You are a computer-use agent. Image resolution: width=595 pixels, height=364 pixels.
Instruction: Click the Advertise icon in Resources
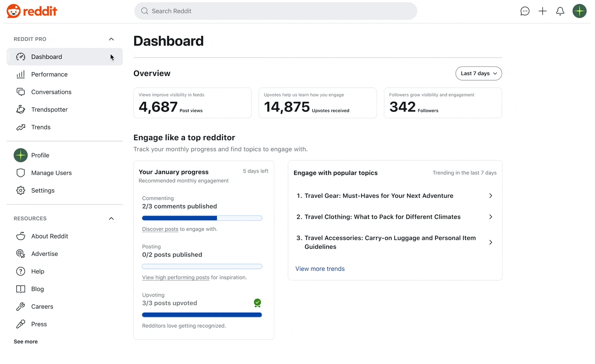click(x=20, y=253)
